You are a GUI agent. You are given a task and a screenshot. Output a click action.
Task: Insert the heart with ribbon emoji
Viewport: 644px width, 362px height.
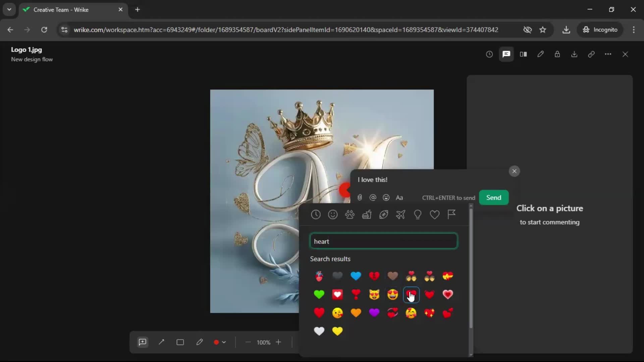(448, 276)
